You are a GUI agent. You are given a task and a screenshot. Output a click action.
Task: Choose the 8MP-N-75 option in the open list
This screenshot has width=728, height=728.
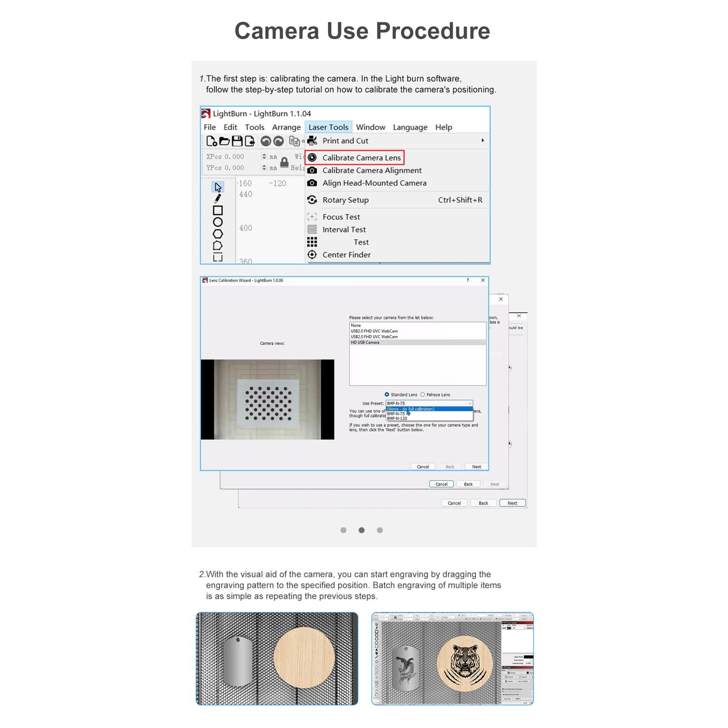(430, 414)
